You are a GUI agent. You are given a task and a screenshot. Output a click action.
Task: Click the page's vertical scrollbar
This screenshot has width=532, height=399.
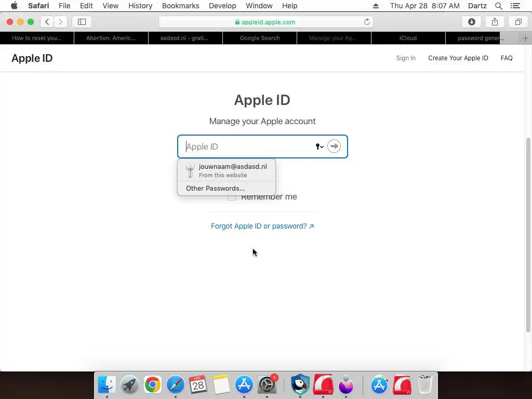(x=528, y=235)
